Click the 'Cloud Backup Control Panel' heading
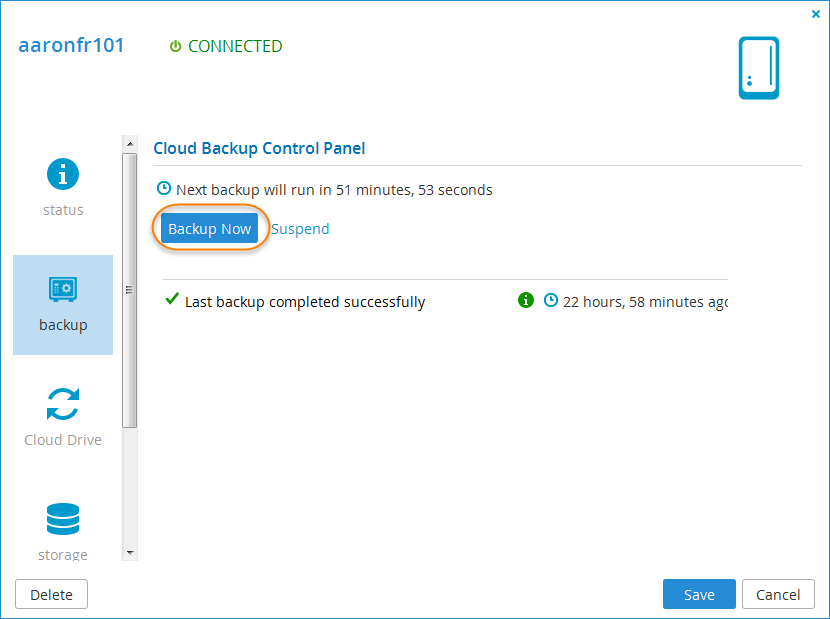The image size is (830, 619). click(259, 148)
